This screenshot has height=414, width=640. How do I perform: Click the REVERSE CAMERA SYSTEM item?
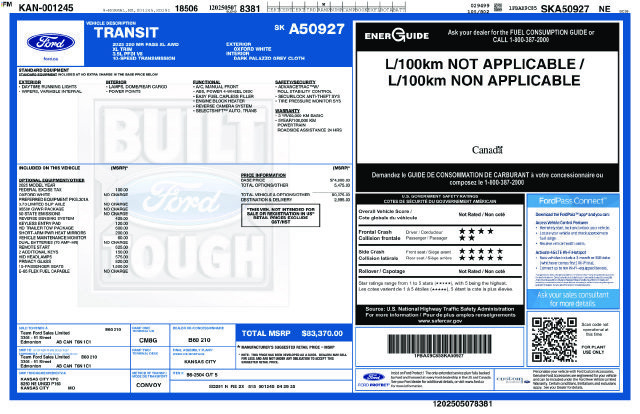tap(223, 106)
